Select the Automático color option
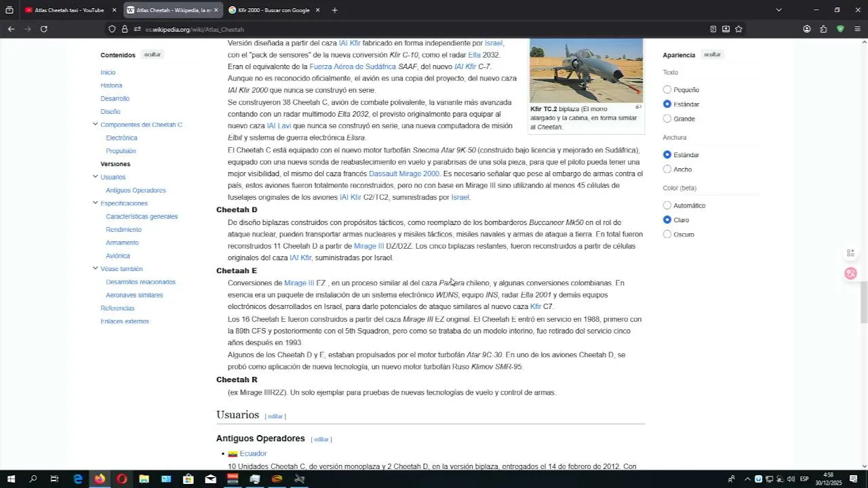The height and width of the screenshot is (488, 868). pyautogui.click(x=667, y=205)
